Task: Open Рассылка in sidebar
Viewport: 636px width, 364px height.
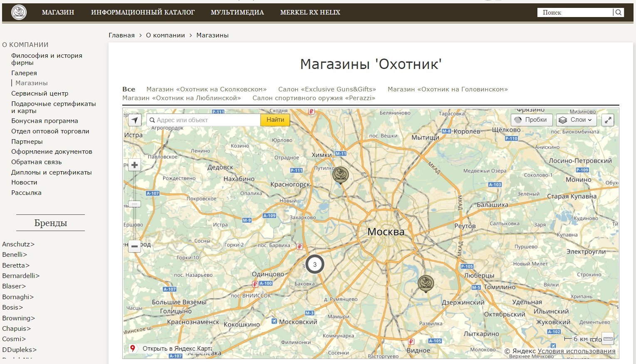Action: click(x=26, y=192)
